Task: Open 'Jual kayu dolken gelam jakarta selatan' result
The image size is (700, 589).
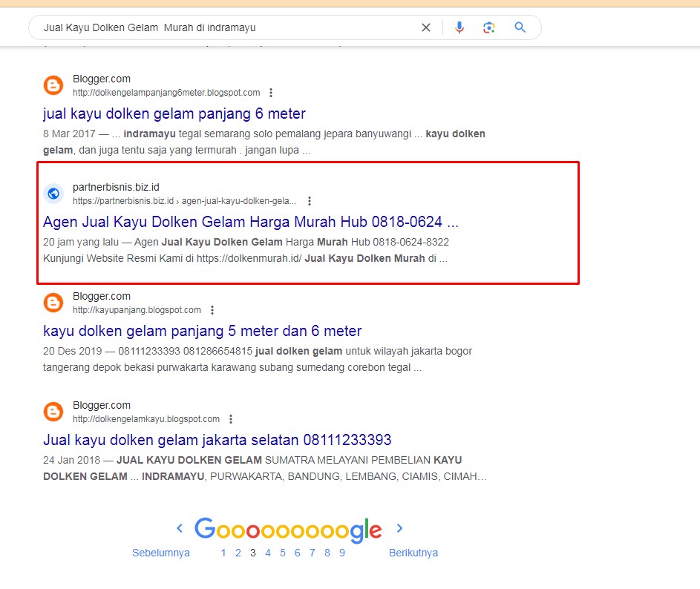Action: pyautogui.click(x=217, y=440)
